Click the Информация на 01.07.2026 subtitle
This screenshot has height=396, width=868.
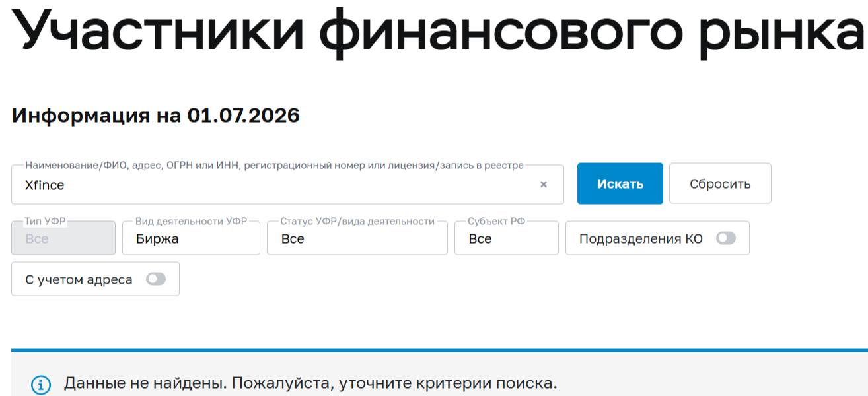pos(156,116)
